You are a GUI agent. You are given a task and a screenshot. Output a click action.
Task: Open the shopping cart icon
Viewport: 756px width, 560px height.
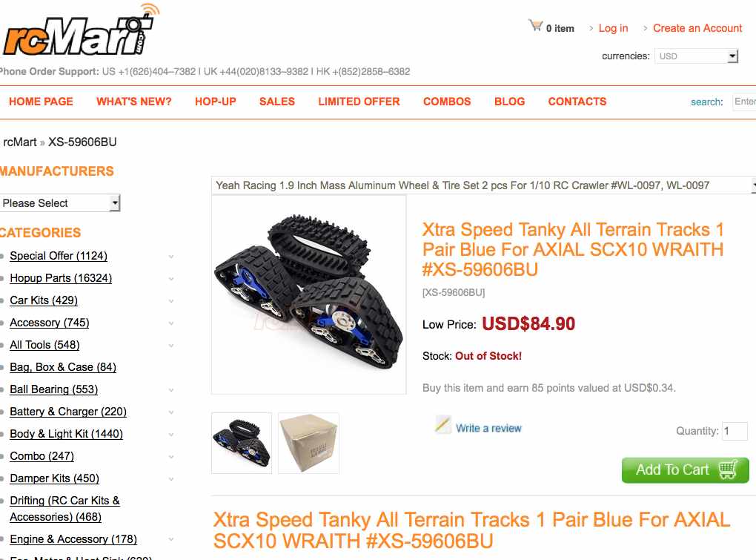tap(536, 25)
